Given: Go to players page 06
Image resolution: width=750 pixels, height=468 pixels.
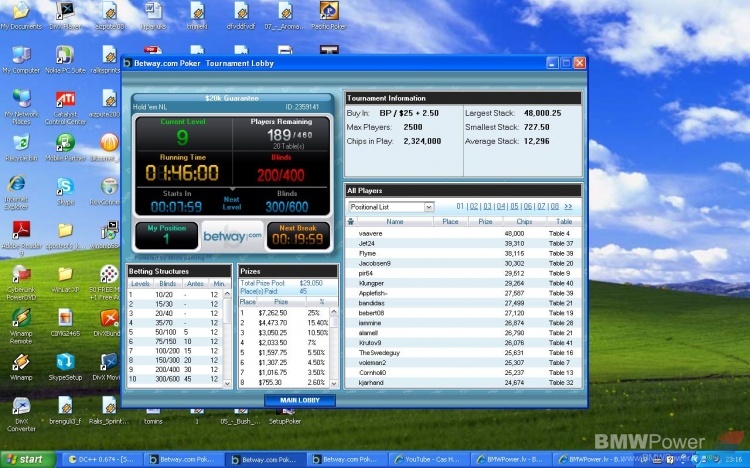Looking at the screenshot, I should 527,206.
